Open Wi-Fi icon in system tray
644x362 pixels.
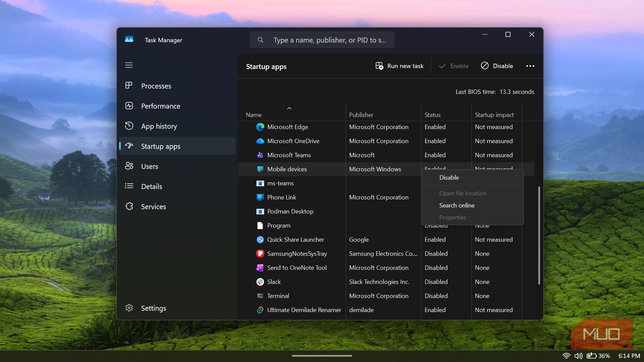point(566,356)
